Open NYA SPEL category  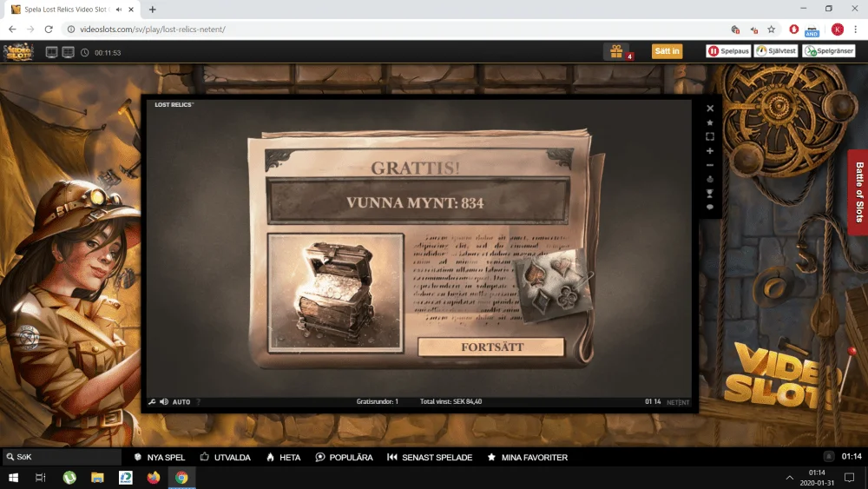(160, 458)
